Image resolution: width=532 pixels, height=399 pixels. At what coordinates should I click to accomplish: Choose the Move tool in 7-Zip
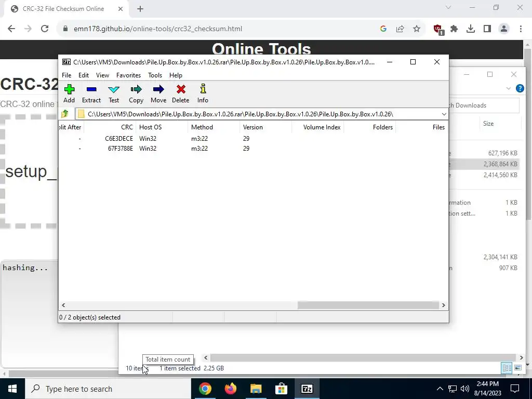click(158, 94)
